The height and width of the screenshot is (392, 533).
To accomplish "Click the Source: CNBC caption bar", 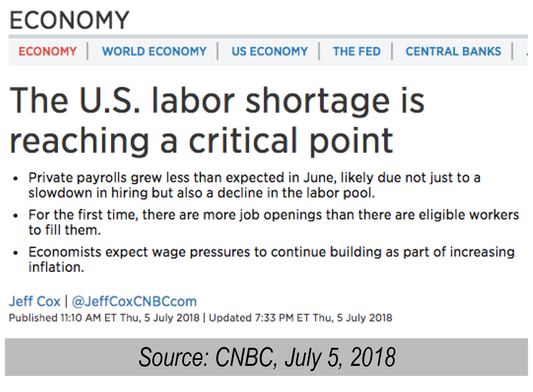I will click(266, 357).
